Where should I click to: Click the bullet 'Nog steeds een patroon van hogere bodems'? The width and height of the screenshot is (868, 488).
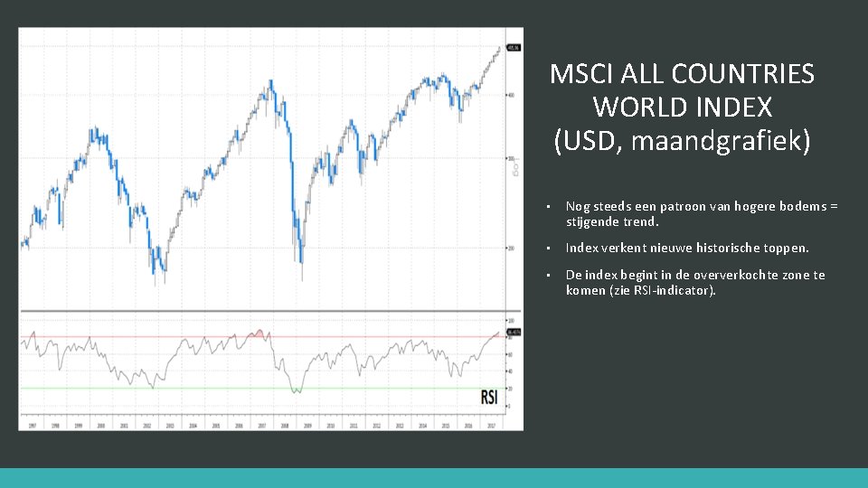pos(702,213)
